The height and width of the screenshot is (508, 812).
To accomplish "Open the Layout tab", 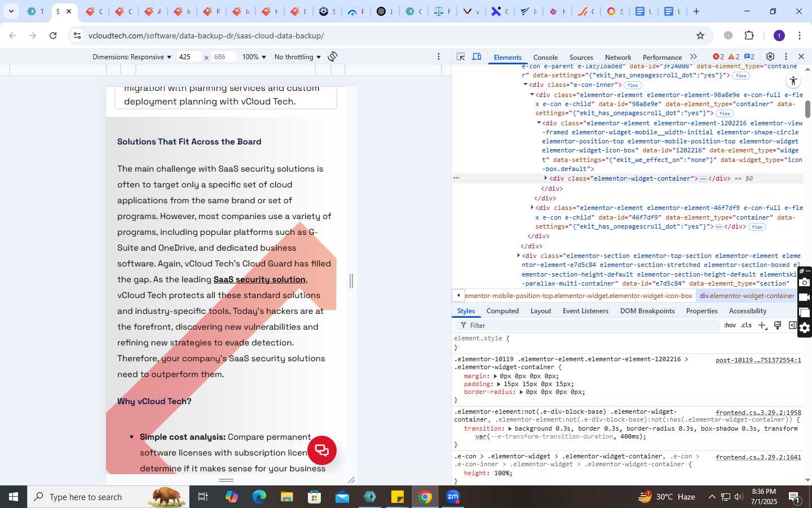I will click(541, 311).
